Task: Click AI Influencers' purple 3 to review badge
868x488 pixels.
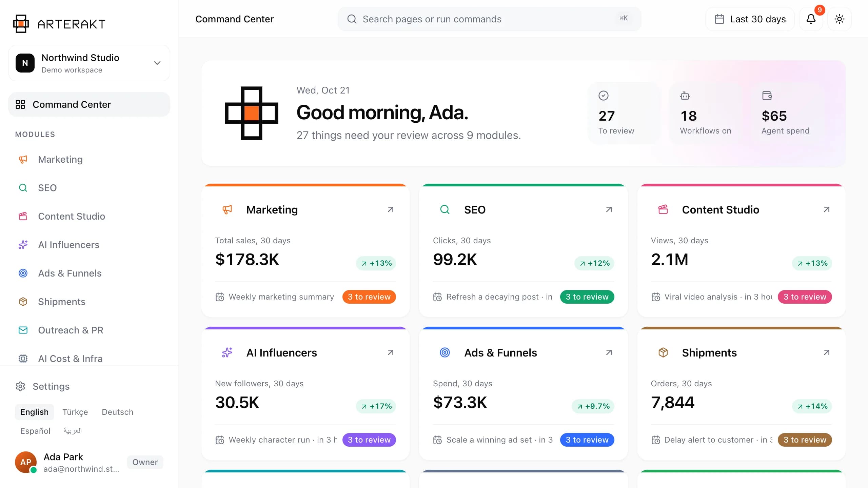Action: coord(369,440)
